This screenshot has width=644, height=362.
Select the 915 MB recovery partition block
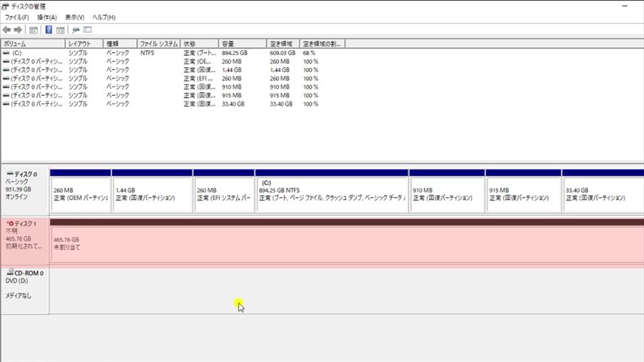click(523, 191)
